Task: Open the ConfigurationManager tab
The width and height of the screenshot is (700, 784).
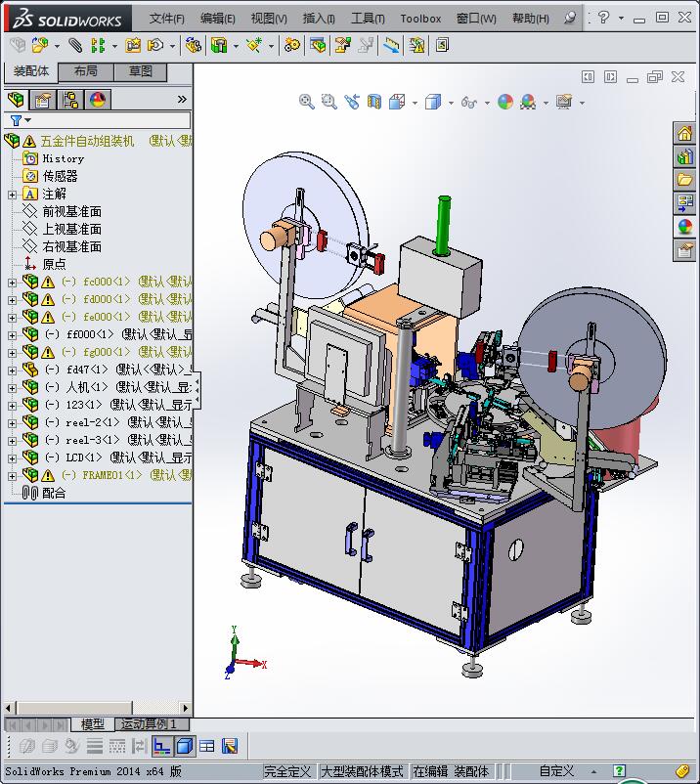Action: [x=70, y=100]
